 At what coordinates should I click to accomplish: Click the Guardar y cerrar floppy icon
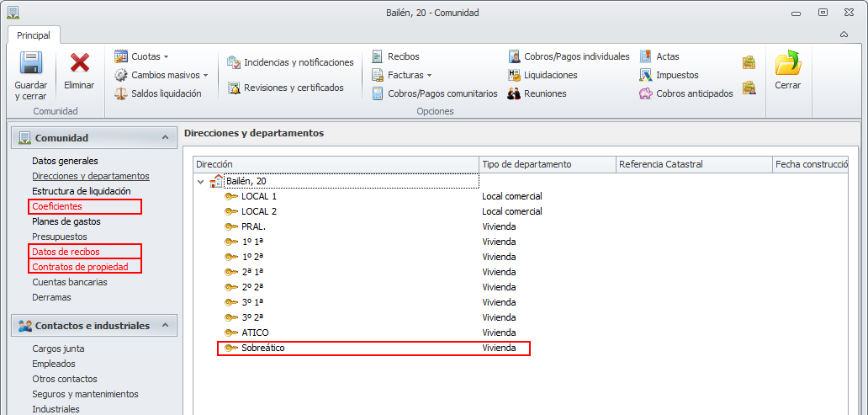coord(31,64)
